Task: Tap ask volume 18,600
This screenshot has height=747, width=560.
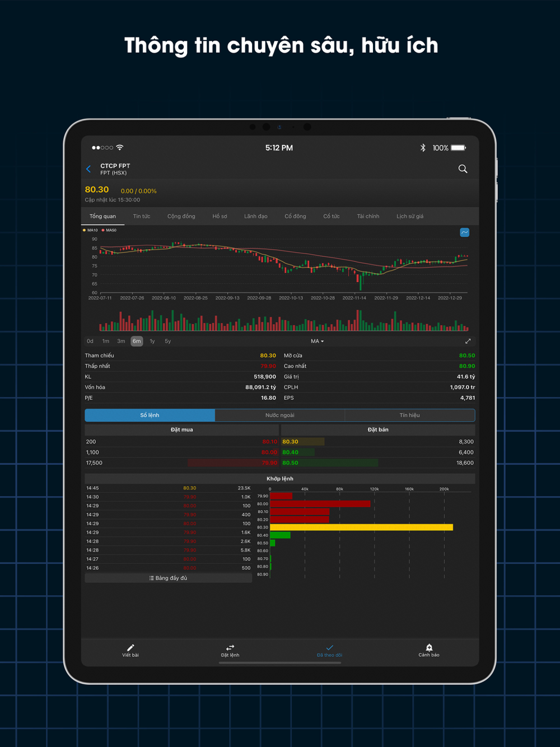Action: click(x=465, y=463)
